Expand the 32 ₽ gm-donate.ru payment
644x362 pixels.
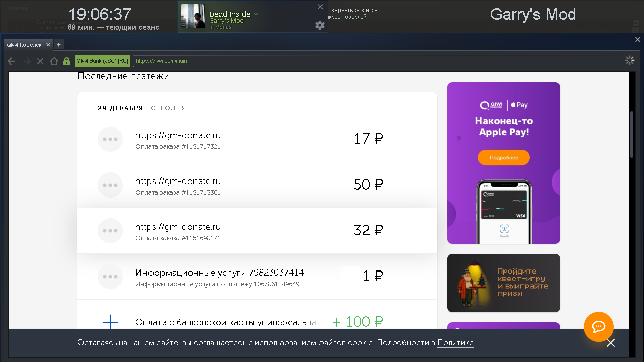[257, 231]
